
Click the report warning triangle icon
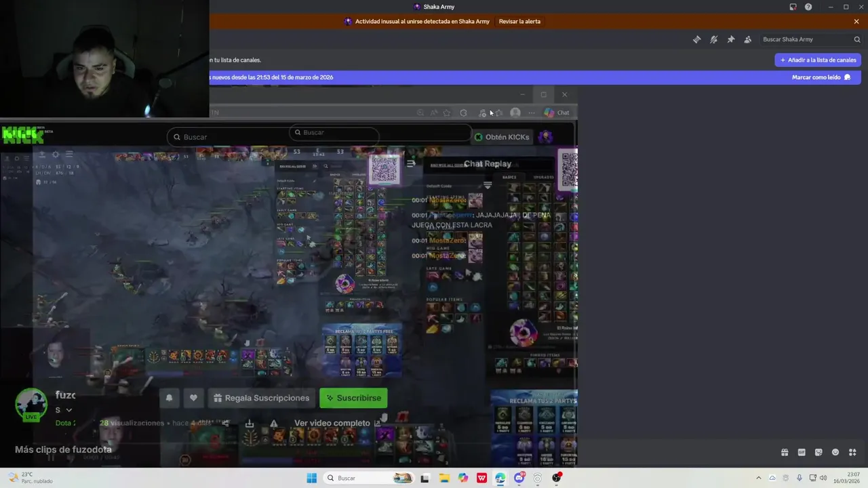click(x=274, y=423)
